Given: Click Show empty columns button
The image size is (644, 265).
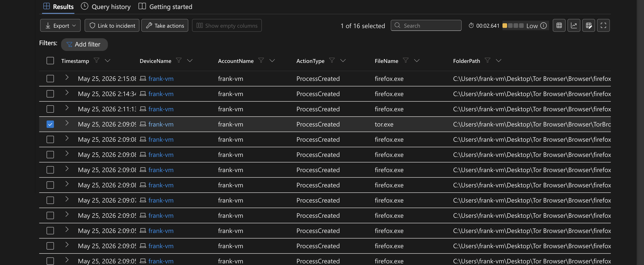Looking at the screenshot, I should tap(227, 26).
